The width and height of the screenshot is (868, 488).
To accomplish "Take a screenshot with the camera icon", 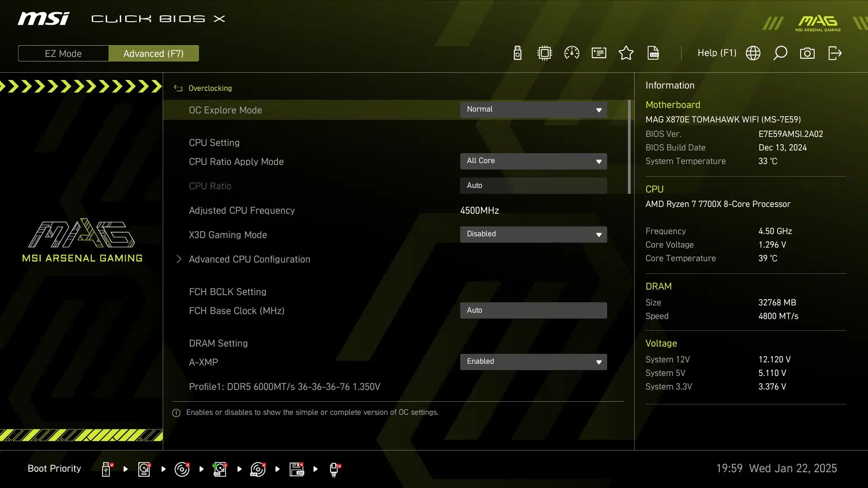I will tap(807, 53).
